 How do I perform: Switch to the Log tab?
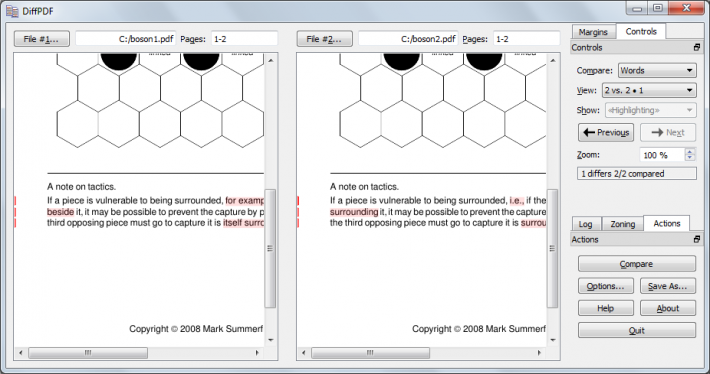pos(585,224)
